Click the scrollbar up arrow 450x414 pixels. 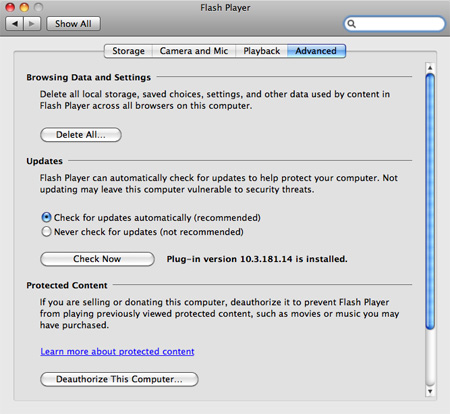pos(430,68)
